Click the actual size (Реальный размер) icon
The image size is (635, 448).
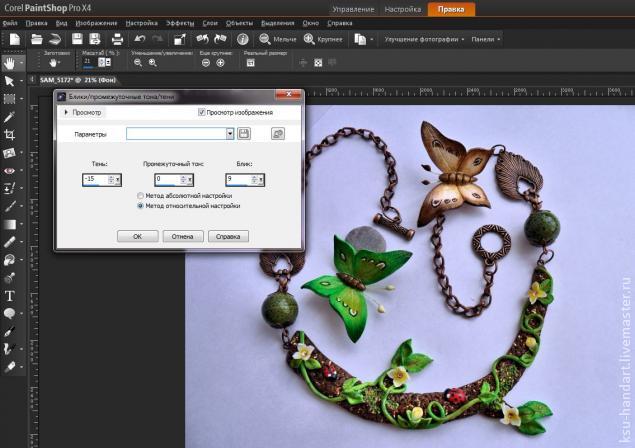pyautogui.click(x=251, y=63)
